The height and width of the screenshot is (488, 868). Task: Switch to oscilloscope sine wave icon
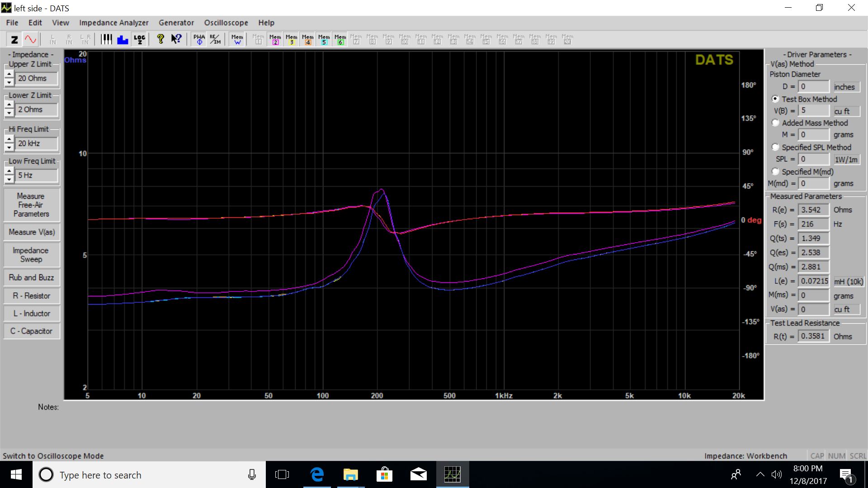tap(30, 39)
